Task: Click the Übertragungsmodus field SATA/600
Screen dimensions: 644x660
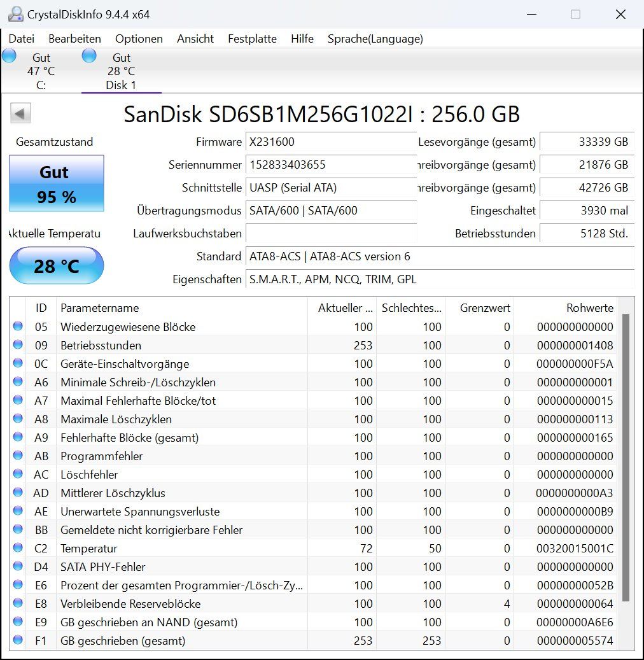Action: pyautogui.click(x=331, y=210)
